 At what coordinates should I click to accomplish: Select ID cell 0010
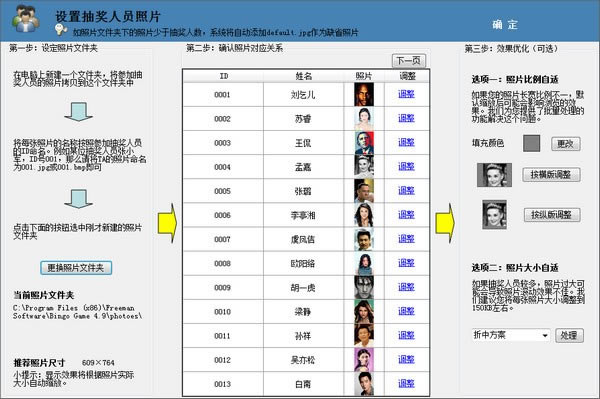click(x=223, y=311)
